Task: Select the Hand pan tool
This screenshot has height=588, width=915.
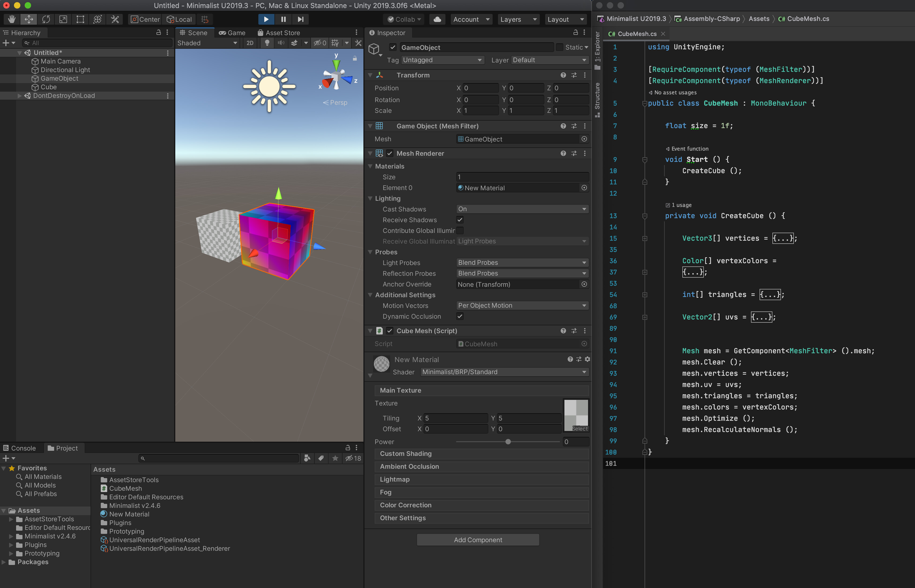Action: coord(12,19)
